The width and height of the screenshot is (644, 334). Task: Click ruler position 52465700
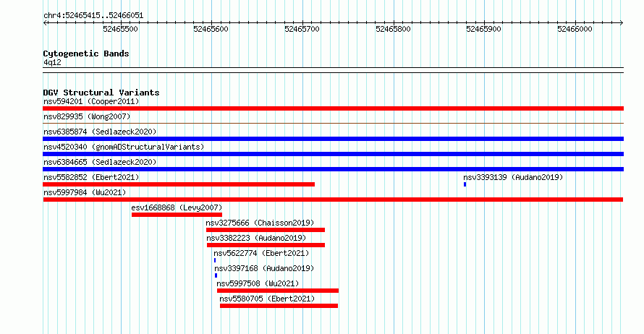click(302, 29)
